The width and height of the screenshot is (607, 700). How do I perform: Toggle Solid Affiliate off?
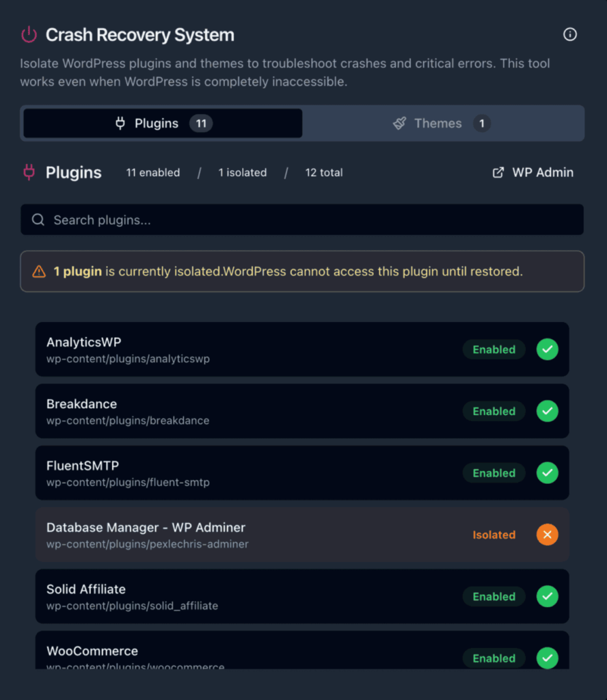click(547, 596)
